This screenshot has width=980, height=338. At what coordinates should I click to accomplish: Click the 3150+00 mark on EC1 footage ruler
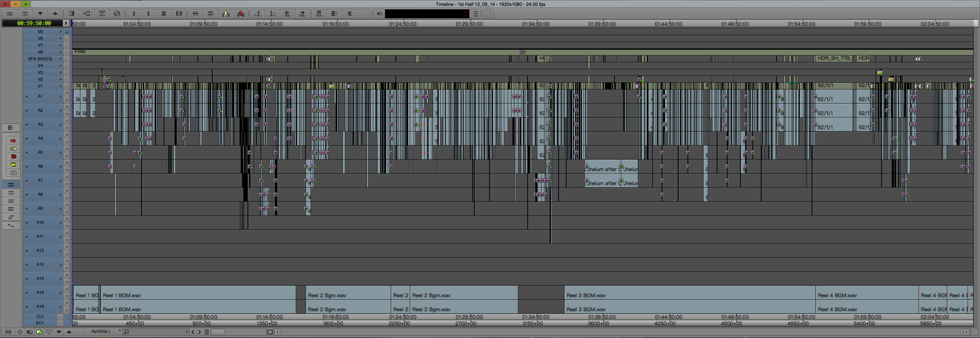pyautogui.click(x=533, y=323)
